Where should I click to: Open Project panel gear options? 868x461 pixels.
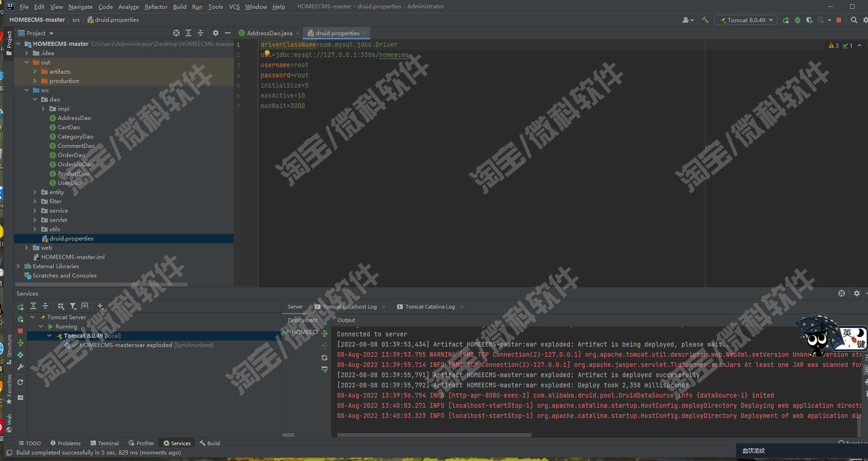[216, 33]
